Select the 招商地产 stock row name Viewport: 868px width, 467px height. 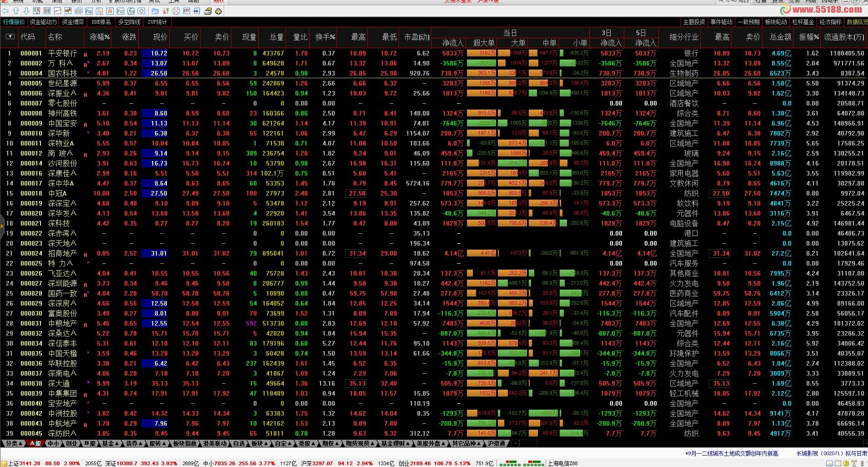pyautogui.click(x=63, y=253)
